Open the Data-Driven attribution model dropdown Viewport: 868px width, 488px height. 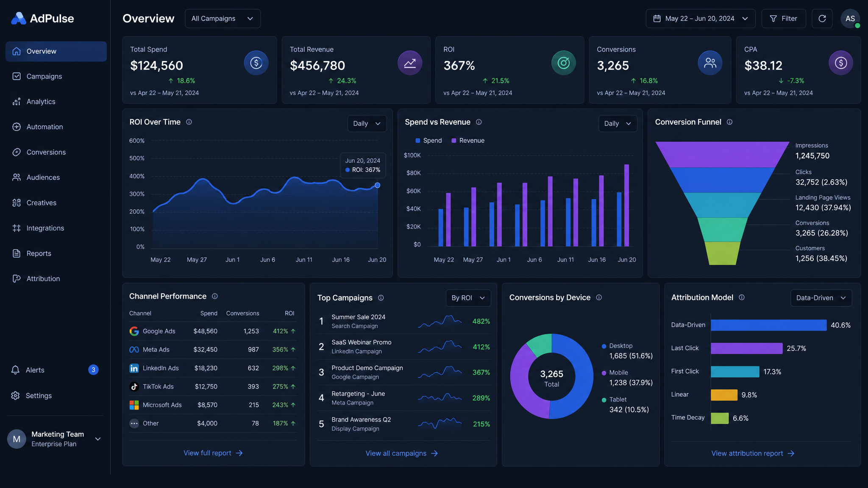coord(821,298)
